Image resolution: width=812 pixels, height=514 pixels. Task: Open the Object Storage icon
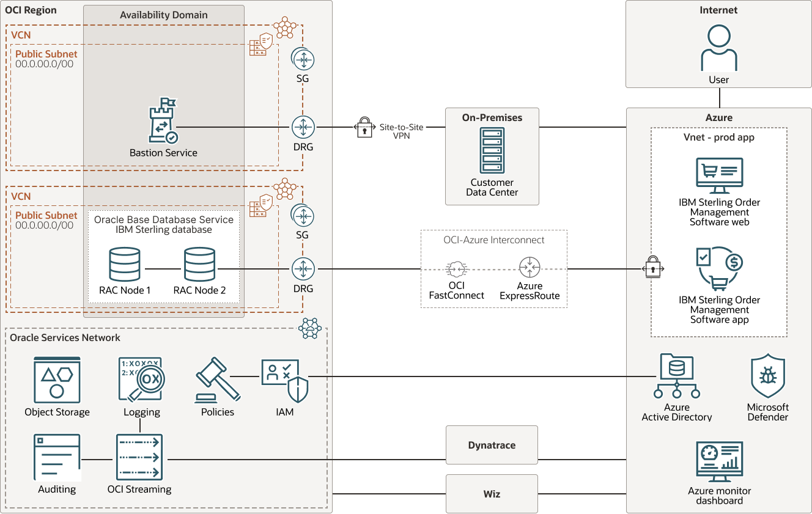[57, 379]
